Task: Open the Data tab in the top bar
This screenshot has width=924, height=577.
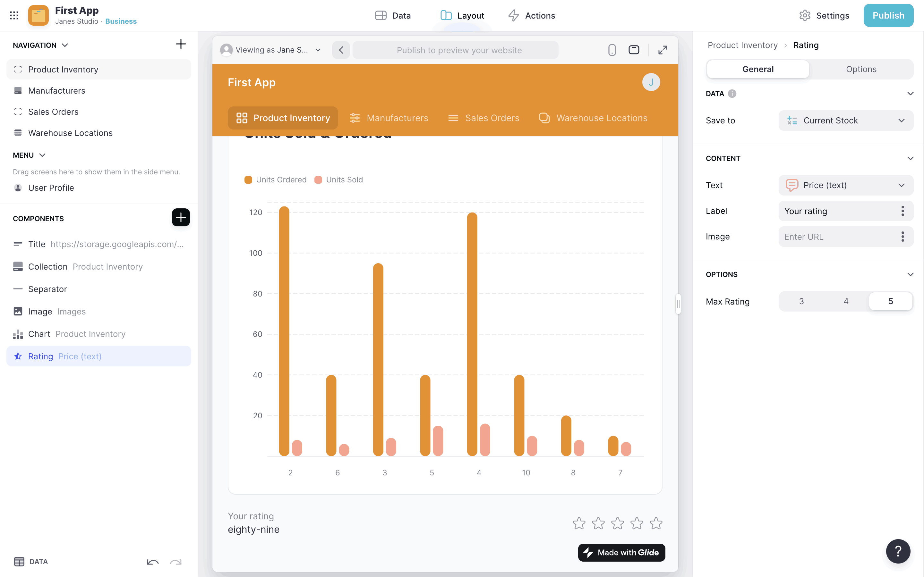Action: (393, 16)
